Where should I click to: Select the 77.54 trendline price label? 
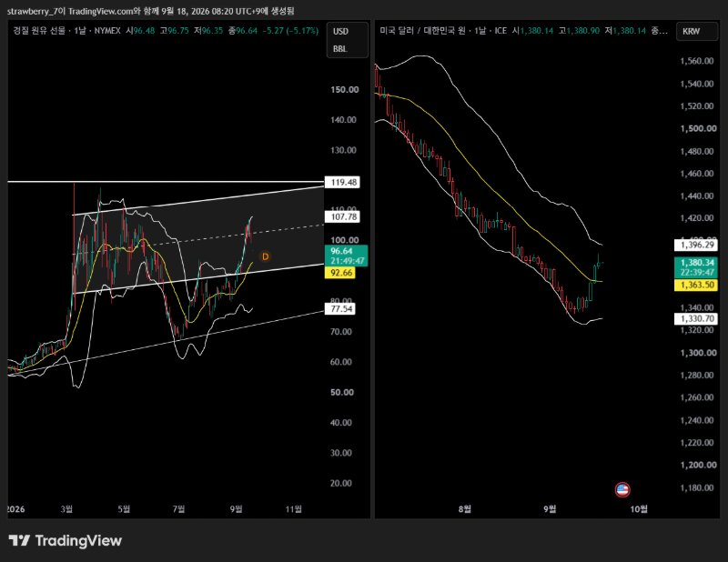click(x=339, y=308)
